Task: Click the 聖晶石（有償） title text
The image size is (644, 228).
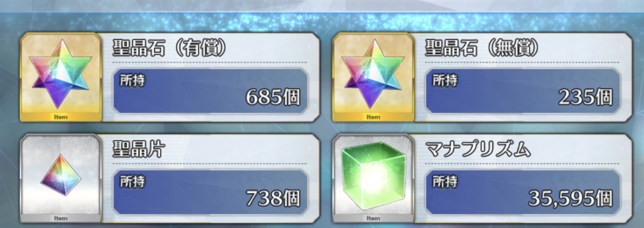Action: point(170,49)
